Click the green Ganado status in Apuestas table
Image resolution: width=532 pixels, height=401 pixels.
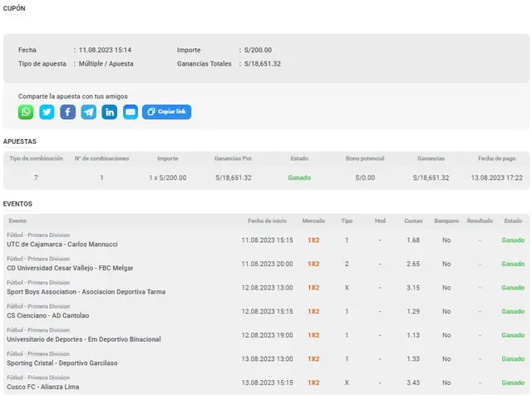299,177
